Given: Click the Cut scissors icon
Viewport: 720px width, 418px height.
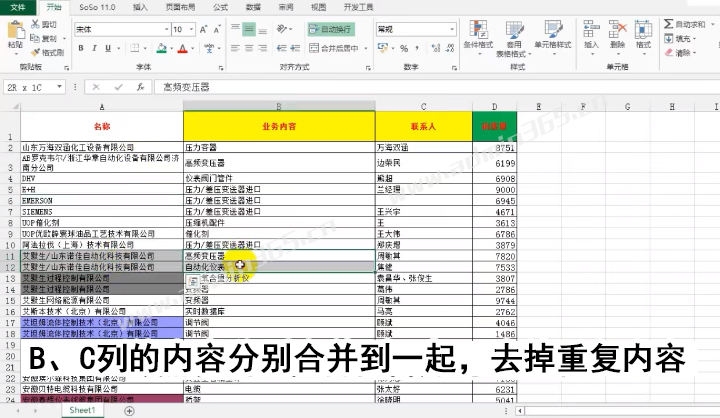Looking at the screenshot, I should pyautogui.click(x=35, y=24).
